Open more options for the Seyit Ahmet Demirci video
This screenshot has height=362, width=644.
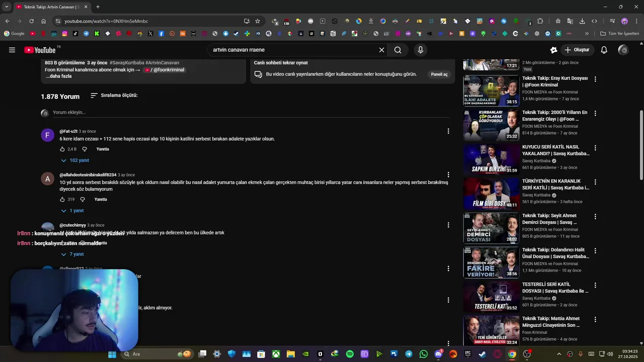pos(595,217)
